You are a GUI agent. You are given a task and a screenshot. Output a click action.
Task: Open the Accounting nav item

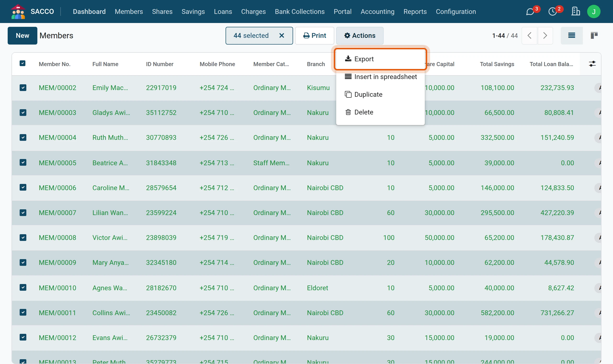tap(377, 11)
